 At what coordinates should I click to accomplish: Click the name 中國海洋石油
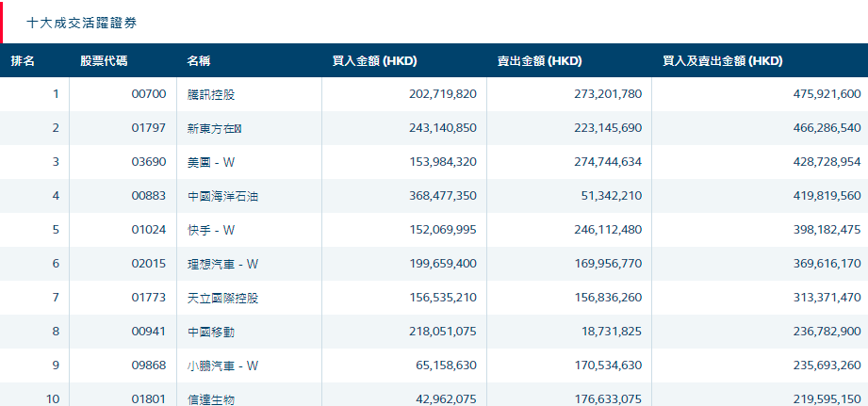[222, 196]
